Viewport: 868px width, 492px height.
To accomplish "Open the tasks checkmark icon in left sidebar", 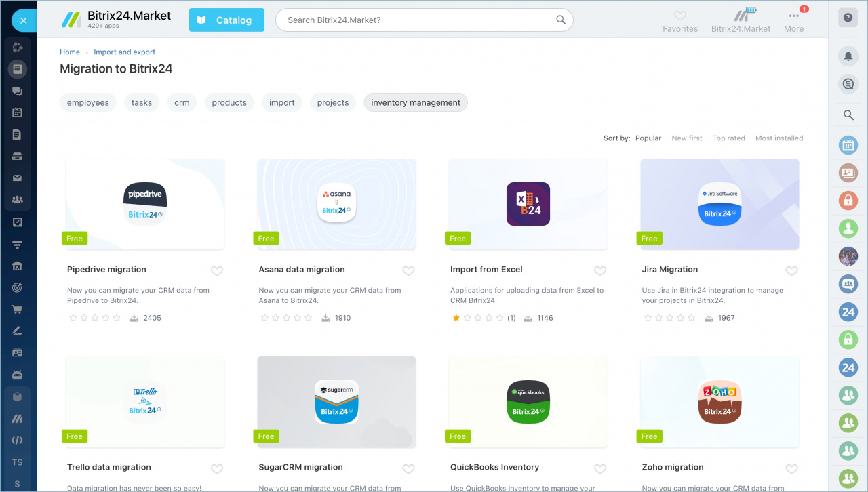I will click(18, 222).
